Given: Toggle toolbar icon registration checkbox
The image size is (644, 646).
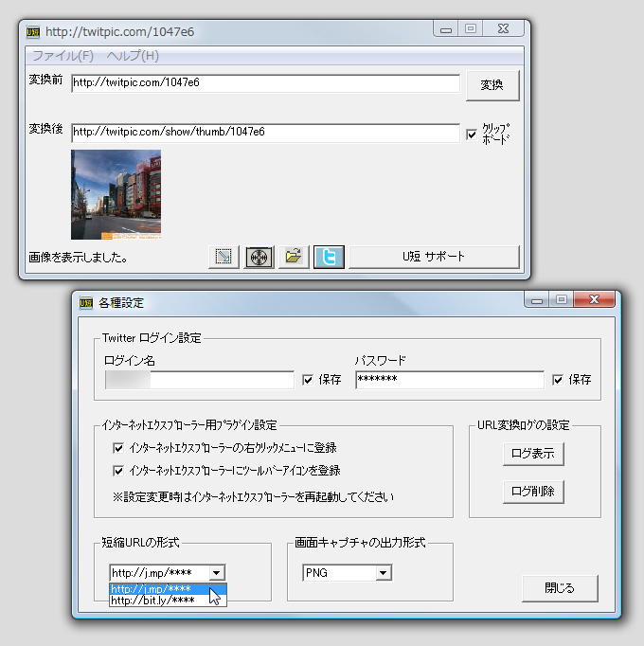Looking at the screenshot, I should point(118,471).
